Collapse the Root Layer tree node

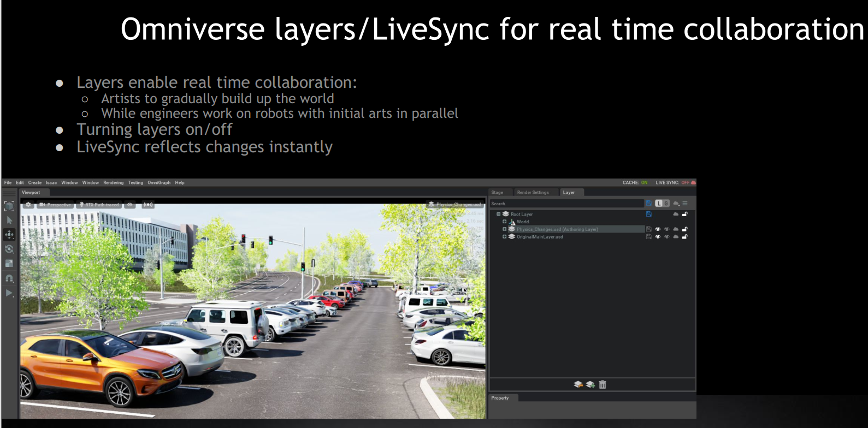point(498,214)
